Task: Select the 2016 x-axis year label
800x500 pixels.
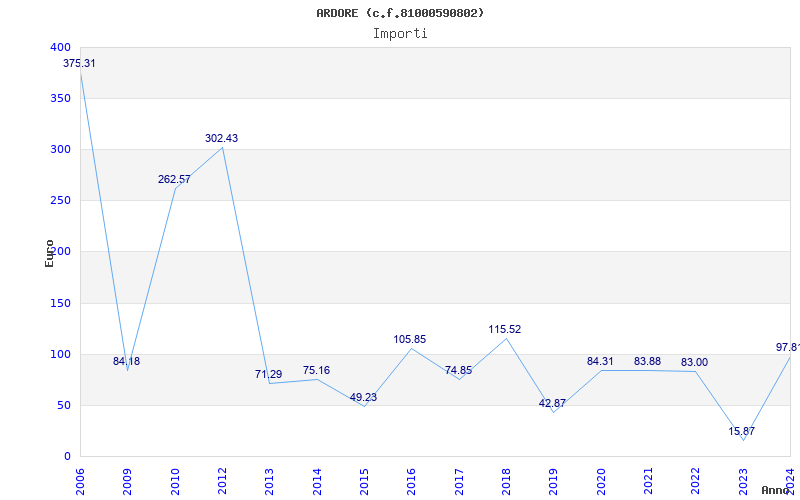Action: [412, 482]
